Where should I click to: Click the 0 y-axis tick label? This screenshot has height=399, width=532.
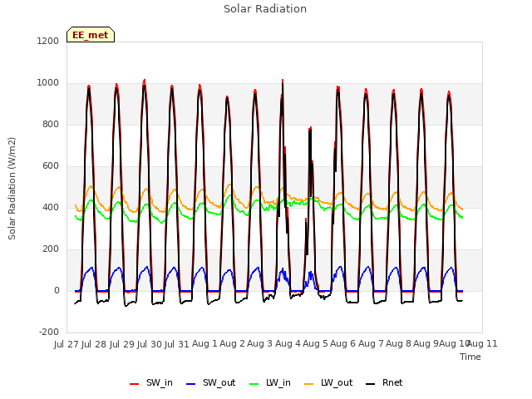click(57, 291)
